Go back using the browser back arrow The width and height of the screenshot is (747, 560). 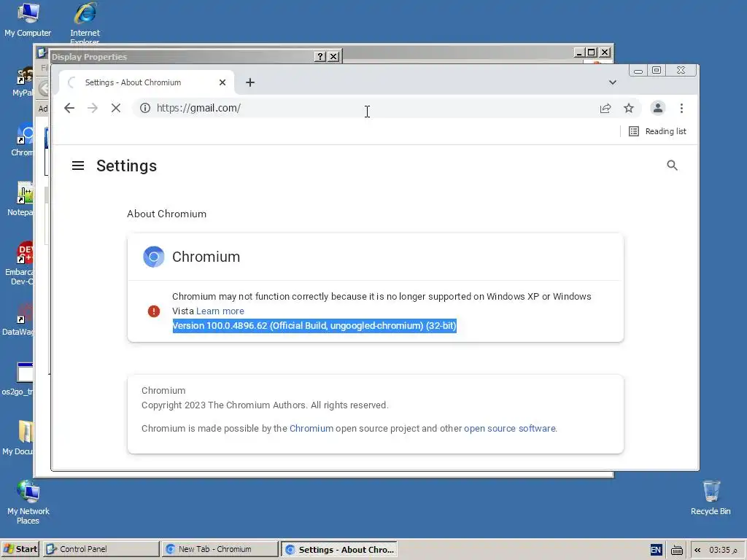[69, 108]
